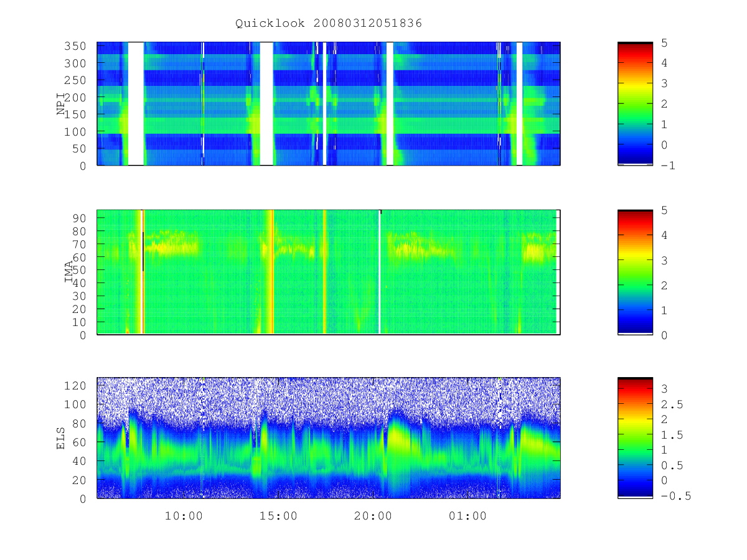Click the 20:00 time axis label
The width and height of the screenshot is (747, 560).
coord(374,516)
